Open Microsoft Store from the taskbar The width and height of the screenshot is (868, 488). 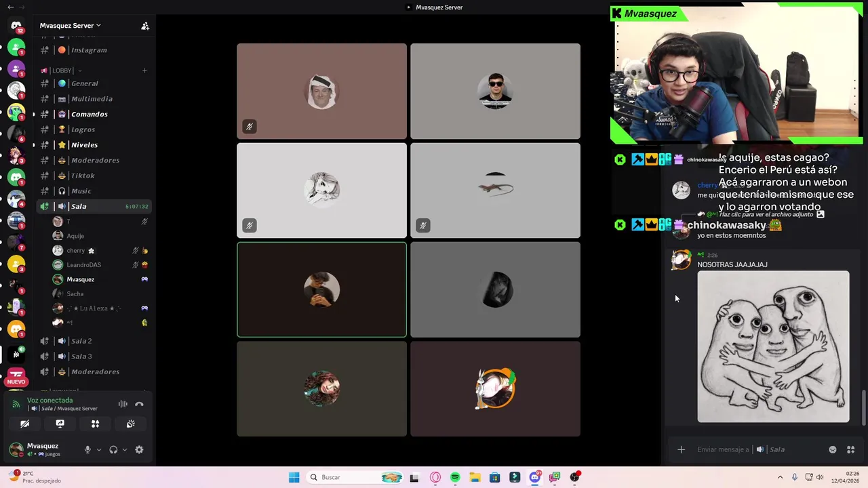pos(494,477)
